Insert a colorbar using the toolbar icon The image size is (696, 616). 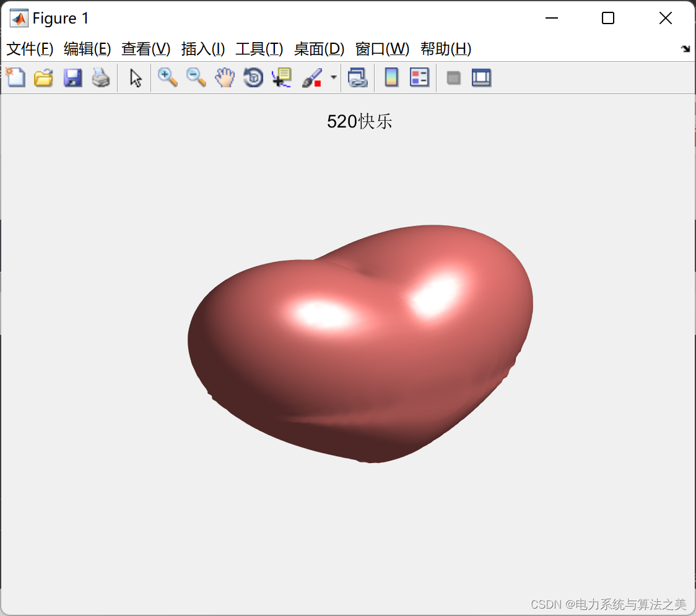click(391, 77)
